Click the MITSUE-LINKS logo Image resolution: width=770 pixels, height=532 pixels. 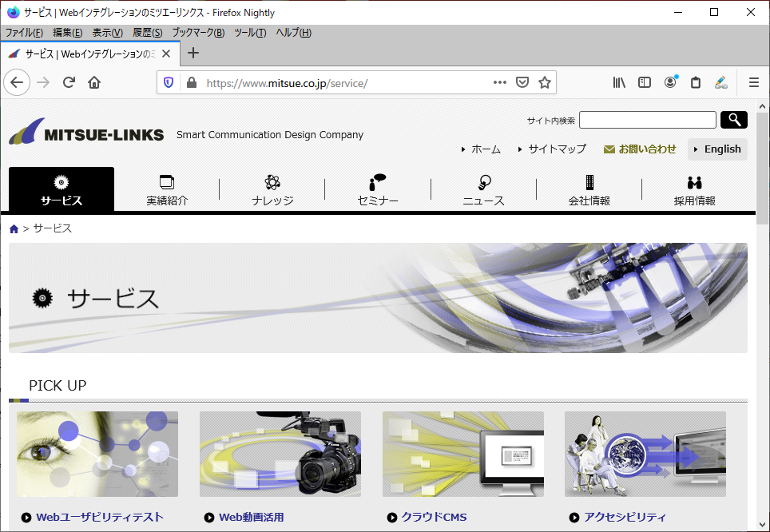pyautogui.click(x=86, y=132)
